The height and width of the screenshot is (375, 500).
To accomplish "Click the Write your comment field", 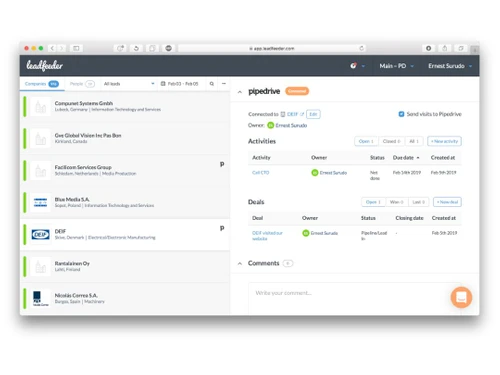I will tap(355, 299).
